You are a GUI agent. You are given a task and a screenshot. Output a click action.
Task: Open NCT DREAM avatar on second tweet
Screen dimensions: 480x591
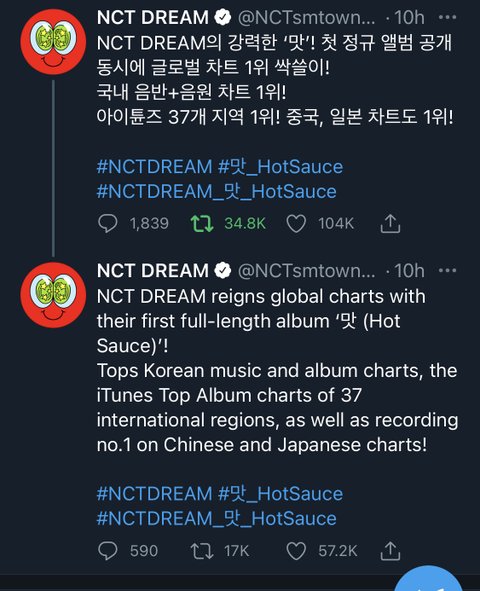[53, 295]
